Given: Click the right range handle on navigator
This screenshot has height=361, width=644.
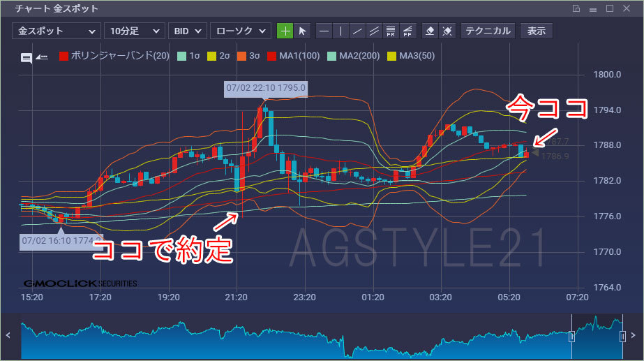Looking at the screenshot, I should [x=622, y=337].
